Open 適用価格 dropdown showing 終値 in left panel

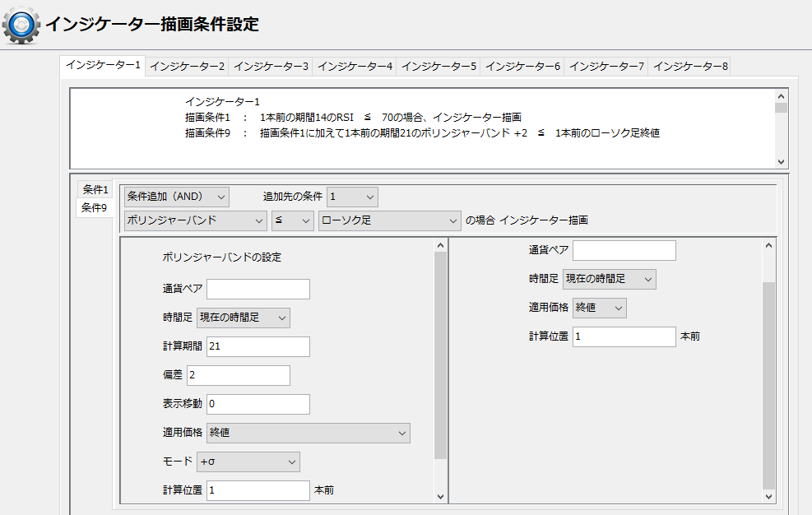pyautogui.click(x=309, y=433)
